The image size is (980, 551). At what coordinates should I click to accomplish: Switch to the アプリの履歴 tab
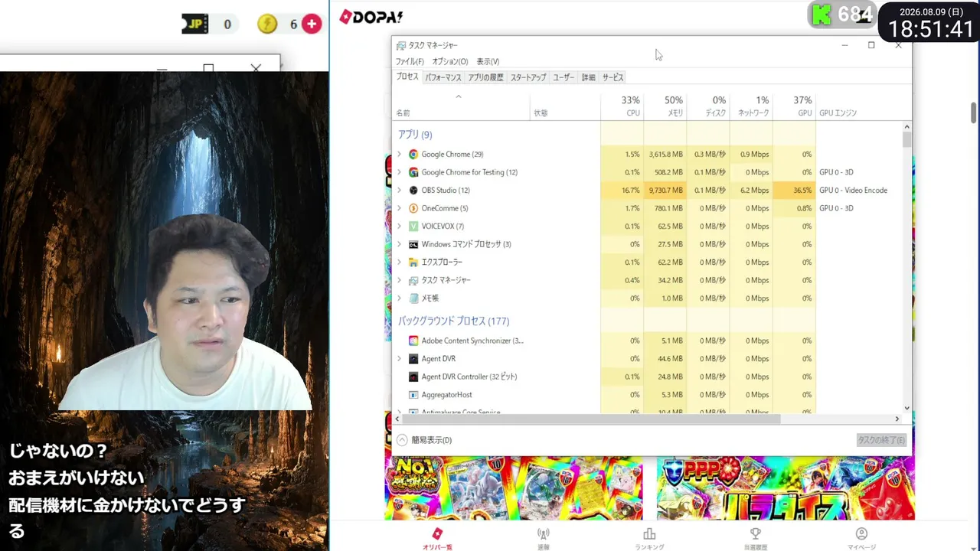(x=485, y=77)
